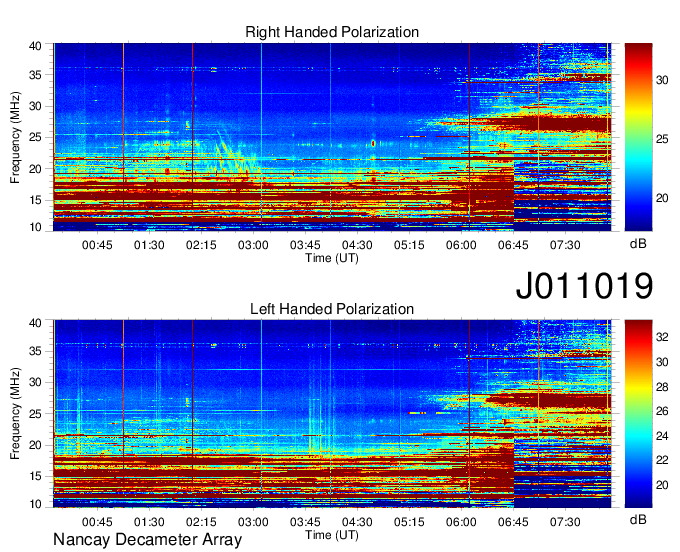Click 10 MHz frequency tick, Left Handed plot
Image resolution: width=680 pixels, height=552 pixels.
pos(36,503)
